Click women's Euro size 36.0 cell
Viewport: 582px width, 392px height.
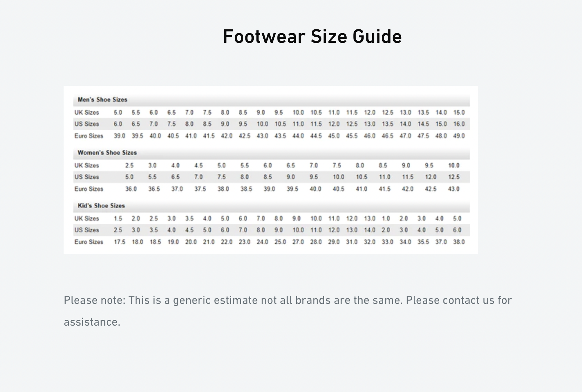click(x=131, y=189)
